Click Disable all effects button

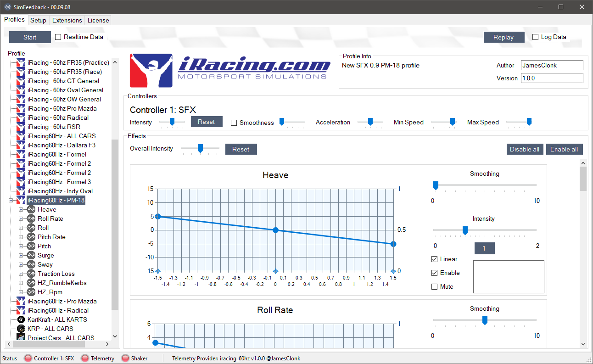525,149
